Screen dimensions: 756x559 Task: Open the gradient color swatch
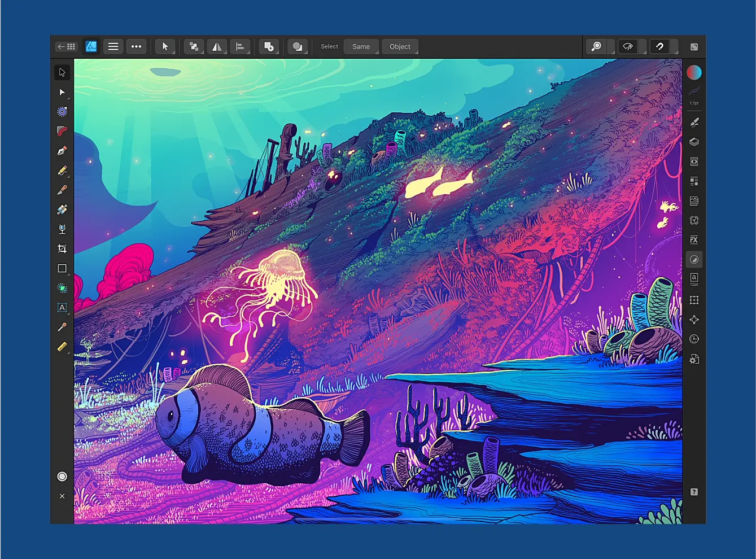click(x=694, y=72)
